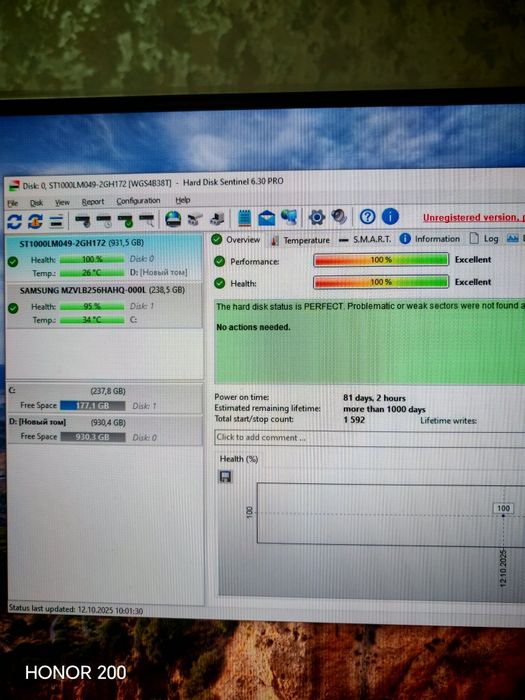Viewport: 525px width, 700px height.
Task: Click the app icon in the title bar
Action: click(x=14, y=185)
